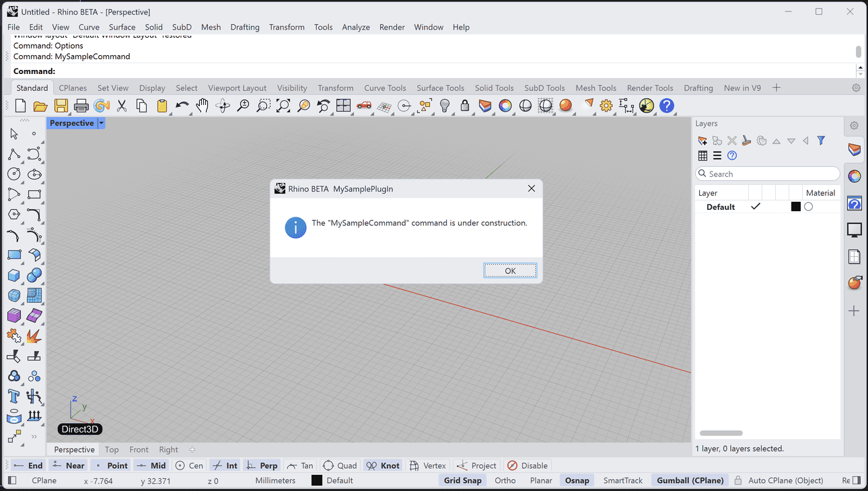The height and width of the screenshot is (491, 868).
Task: Click the red car shading icon
Action: click(364, 106)
